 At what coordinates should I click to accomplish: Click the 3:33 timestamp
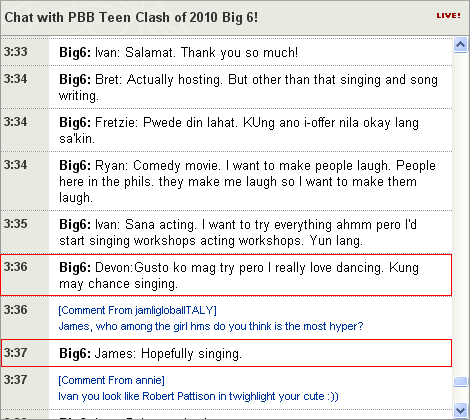[x=16, y=52]
